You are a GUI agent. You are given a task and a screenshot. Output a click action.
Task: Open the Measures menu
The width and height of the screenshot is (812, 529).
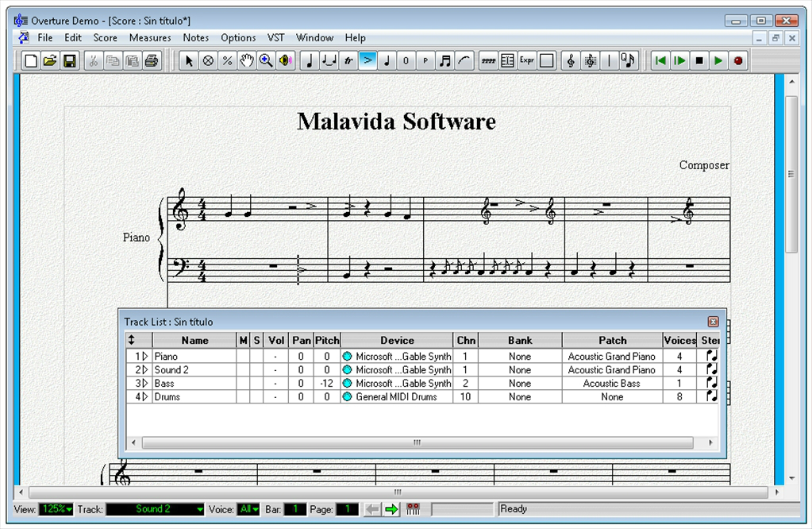[150, 37]
